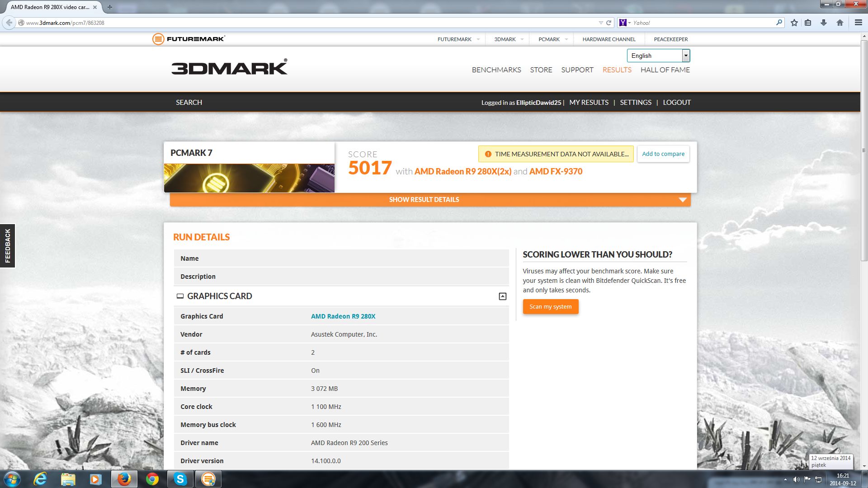
Task: Open the Benchmarks menu
Action: pos(496,70)
